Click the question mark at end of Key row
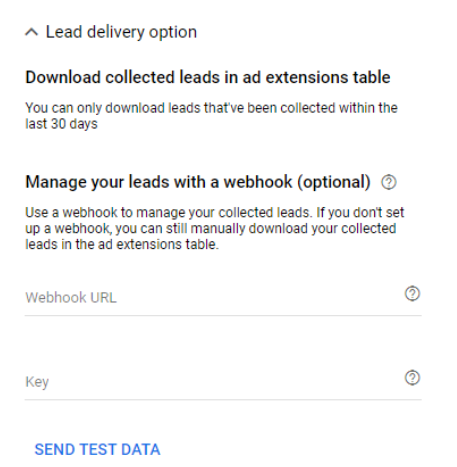The height and width of the screenshot is (467, 457). 412,378
